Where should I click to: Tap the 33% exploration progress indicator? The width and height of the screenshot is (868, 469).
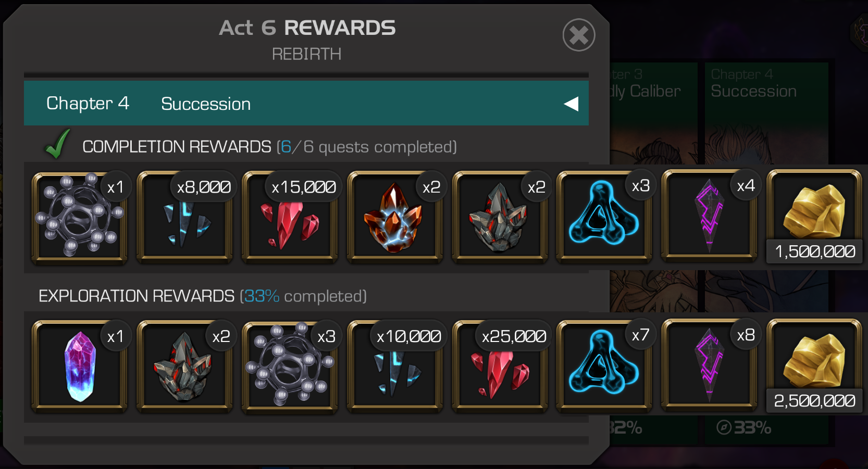pyautogui.click(x=744, y=427)
